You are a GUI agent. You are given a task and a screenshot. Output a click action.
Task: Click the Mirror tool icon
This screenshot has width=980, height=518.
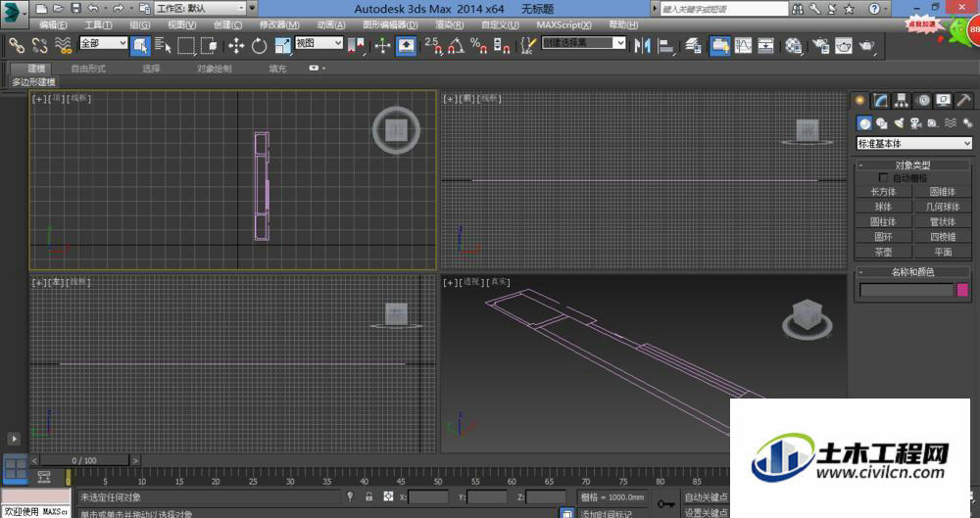tap(643, 46)
